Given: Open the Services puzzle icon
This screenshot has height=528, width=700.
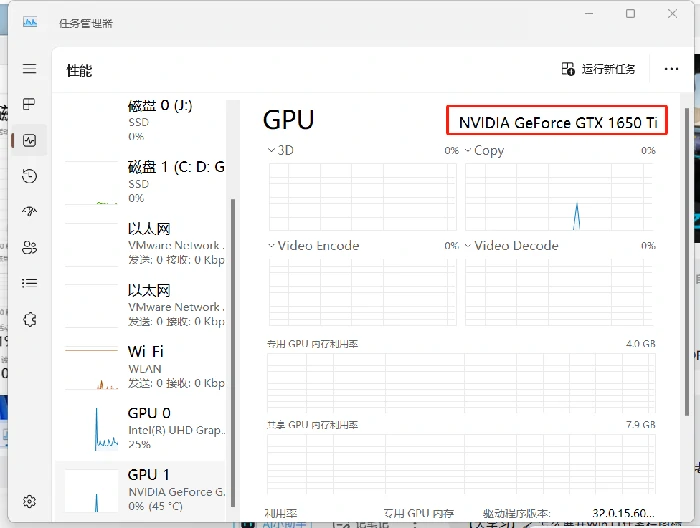Looking at the screenshot, I should 29,319.
